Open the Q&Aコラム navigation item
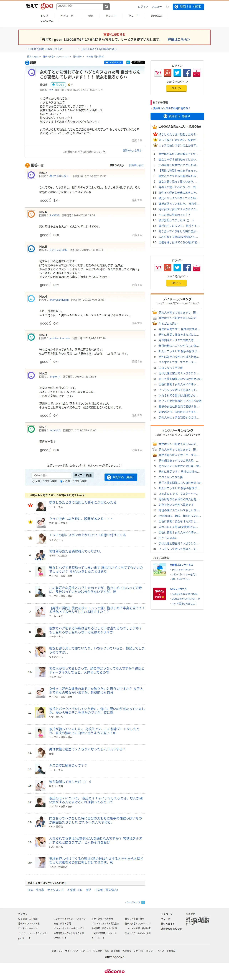 [x=47, y=21]
